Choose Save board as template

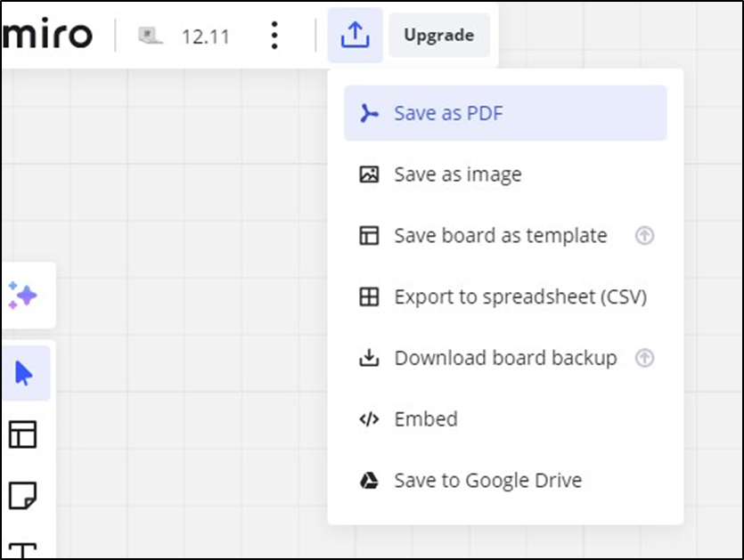tap(505, 235)
